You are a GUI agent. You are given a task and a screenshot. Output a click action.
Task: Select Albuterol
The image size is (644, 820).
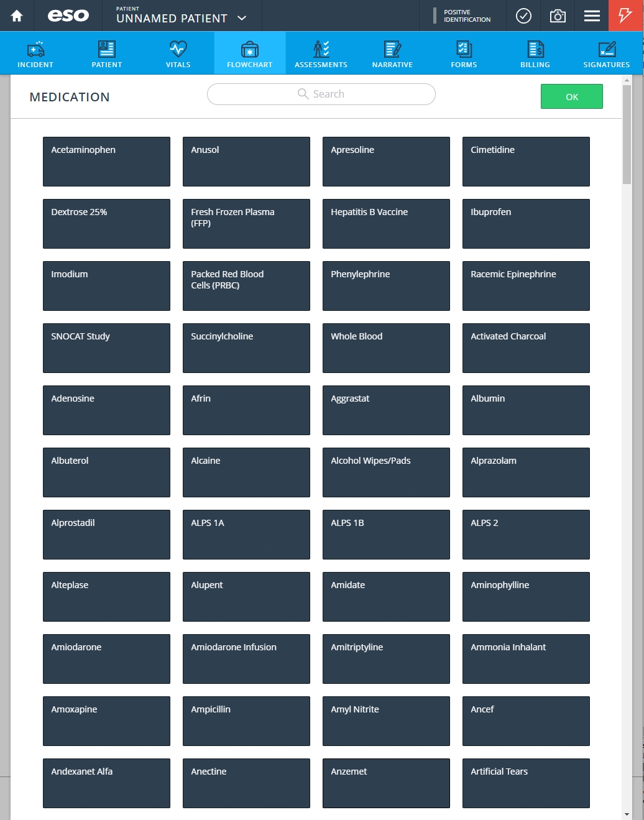(x=106, y=472)
